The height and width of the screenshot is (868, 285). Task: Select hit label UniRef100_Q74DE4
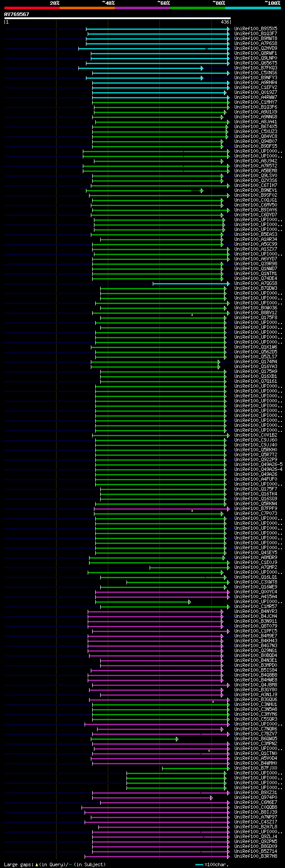(x=256, y=278)
